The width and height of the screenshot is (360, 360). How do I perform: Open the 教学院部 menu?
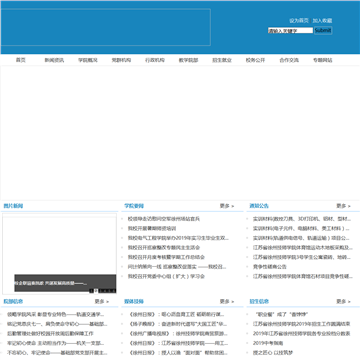point(188,60)
